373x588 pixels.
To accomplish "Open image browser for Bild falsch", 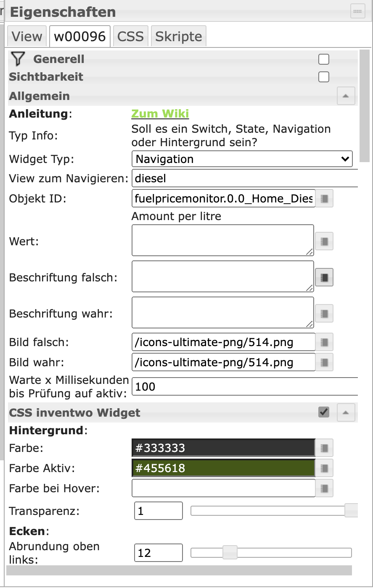I will tap(324, 342).
